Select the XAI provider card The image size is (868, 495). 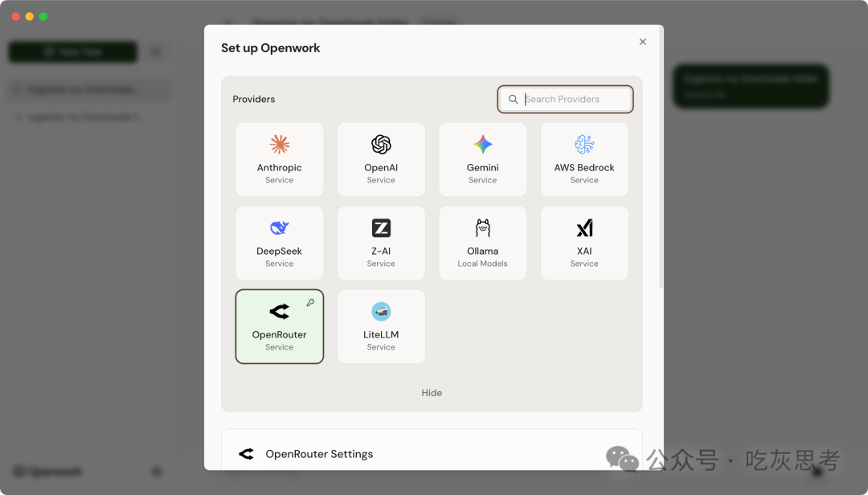[584, 243]
